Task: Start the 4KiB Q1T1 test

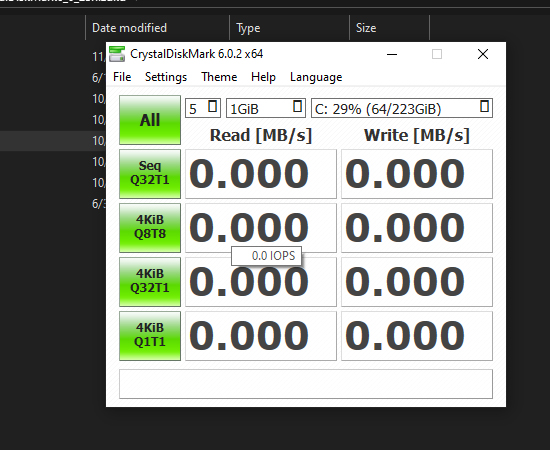Action: tap(150, 336)
